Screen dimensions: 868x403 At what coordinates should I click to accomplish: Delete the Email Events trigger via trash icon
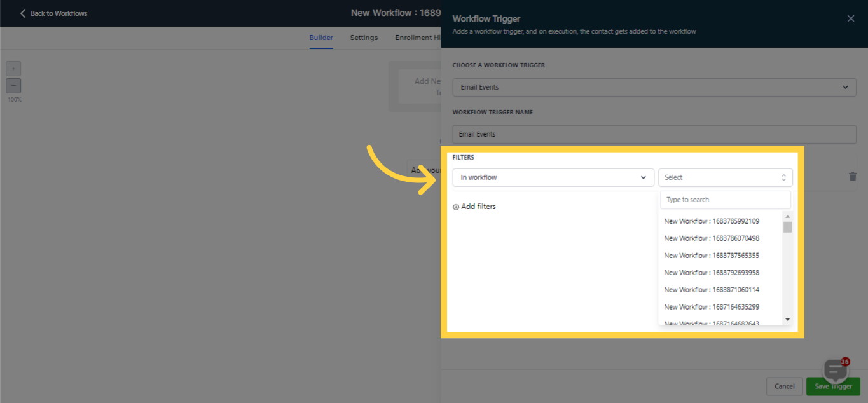point(852,177)
